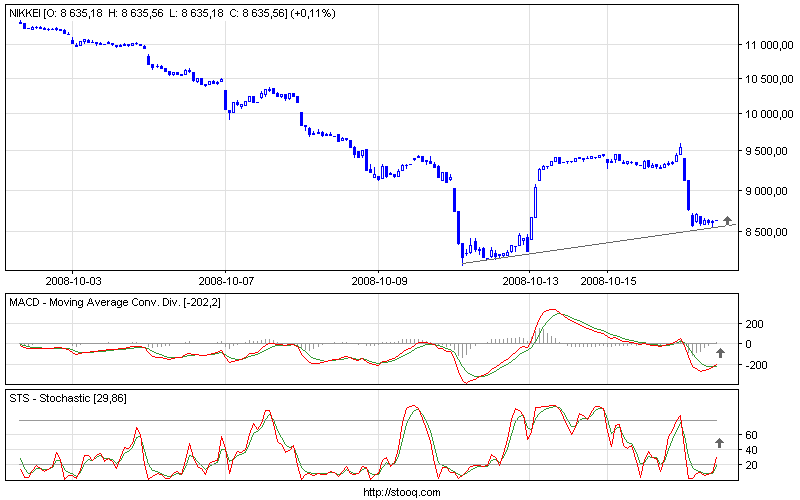
Task: Click the 2008-10-07 date label
Action: pyautogui.click(x=226, y=281)
